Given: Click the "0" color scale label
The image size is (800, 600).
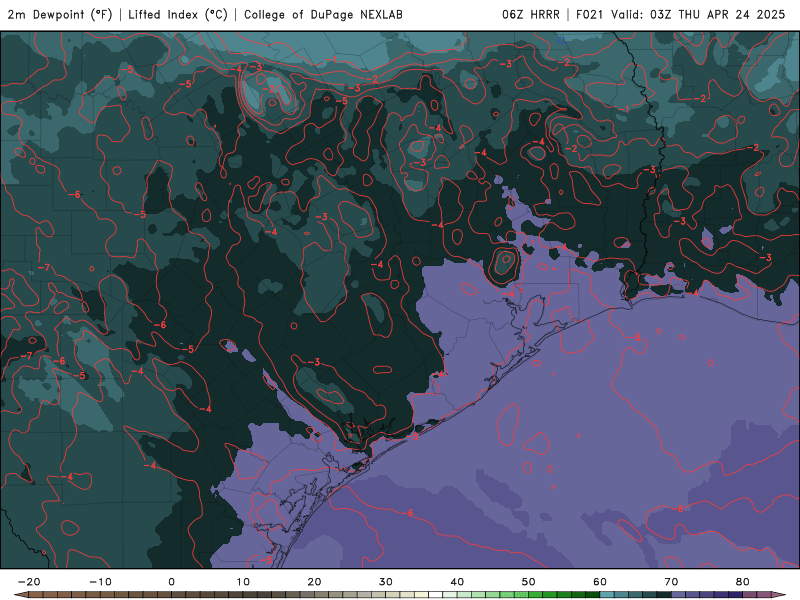Looking at the screenshot, I should click(171, 582).
